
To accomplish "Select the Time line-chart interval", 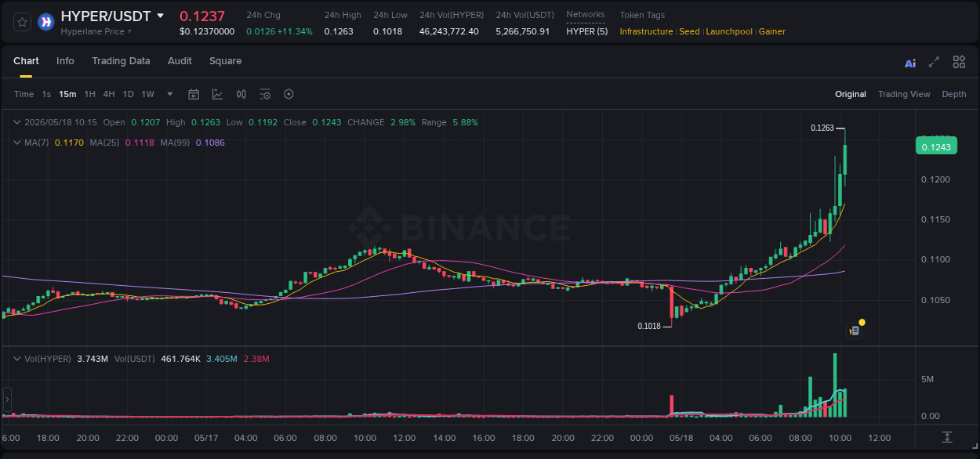I will 24,94.
